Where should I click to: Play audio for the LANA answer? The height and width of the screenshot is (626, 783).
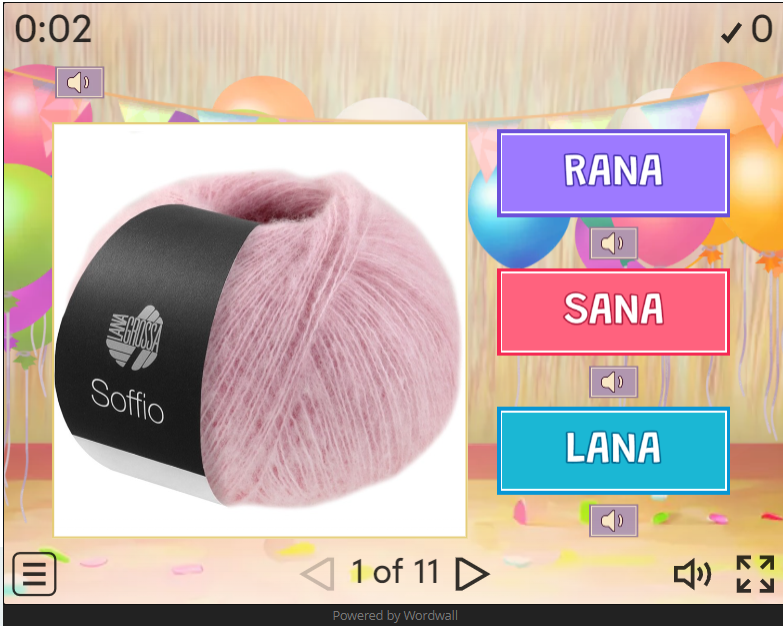(613, 521)
